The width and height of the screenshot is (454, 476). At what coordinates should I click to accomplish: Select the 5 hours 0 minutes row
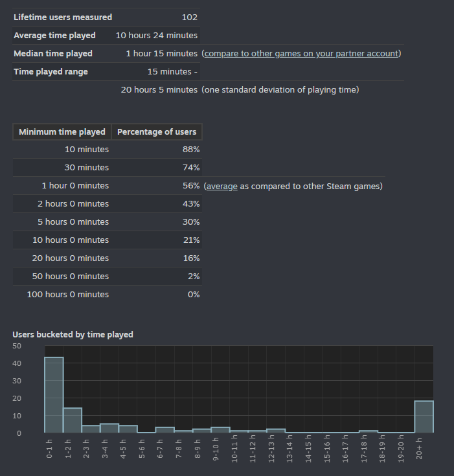click(108, 222)
